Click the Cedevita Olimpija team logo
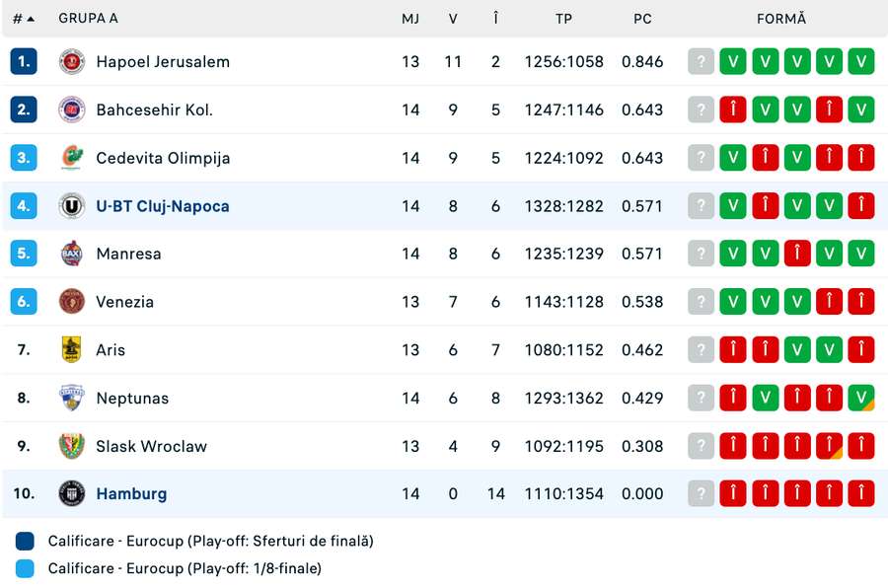The height and width of the screenshot is (588, 888). coord(71,158)
